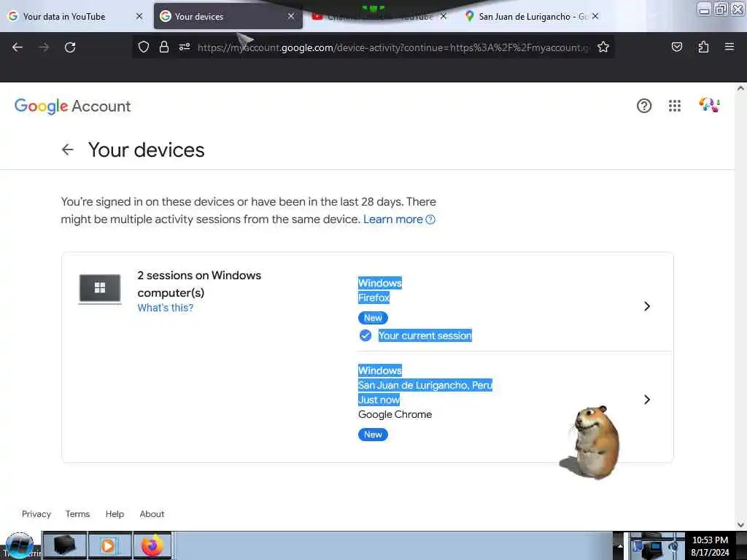Open the Pocket save icon
The height and width of the screenshot is (560, 747).
click(x=676, y=47)
